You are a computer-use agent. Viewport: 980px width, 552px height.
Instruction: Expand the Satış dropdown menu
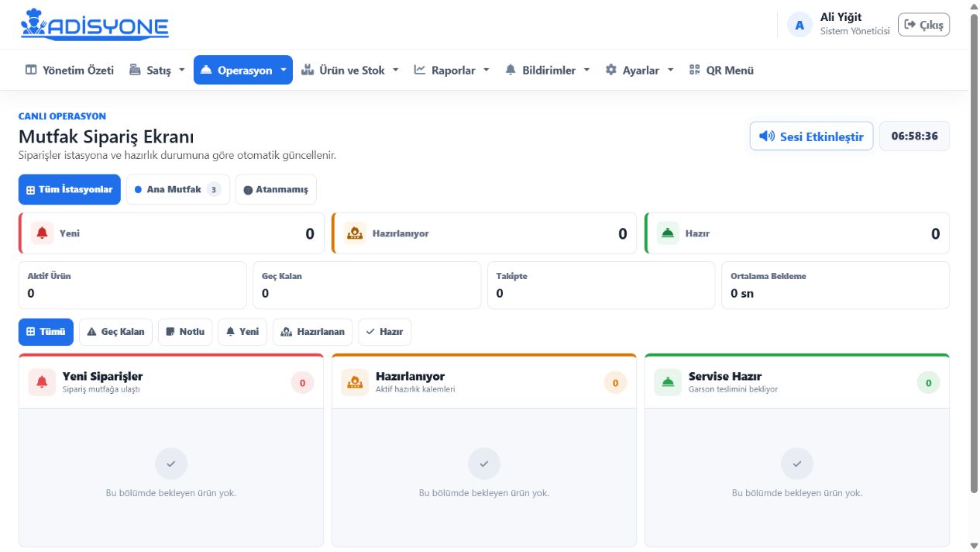(x=157, y=70)
